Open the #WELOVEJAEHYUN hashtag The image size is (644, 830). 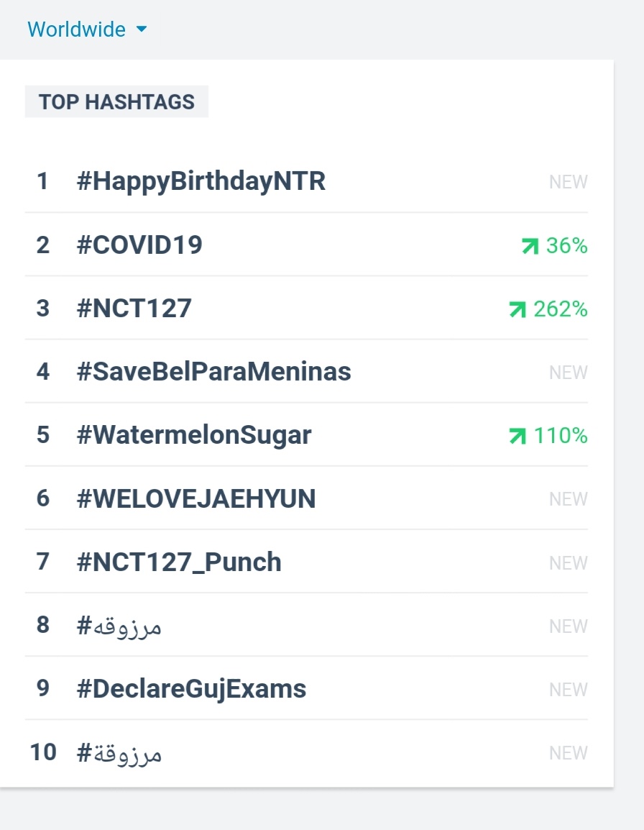pos(196,498)
